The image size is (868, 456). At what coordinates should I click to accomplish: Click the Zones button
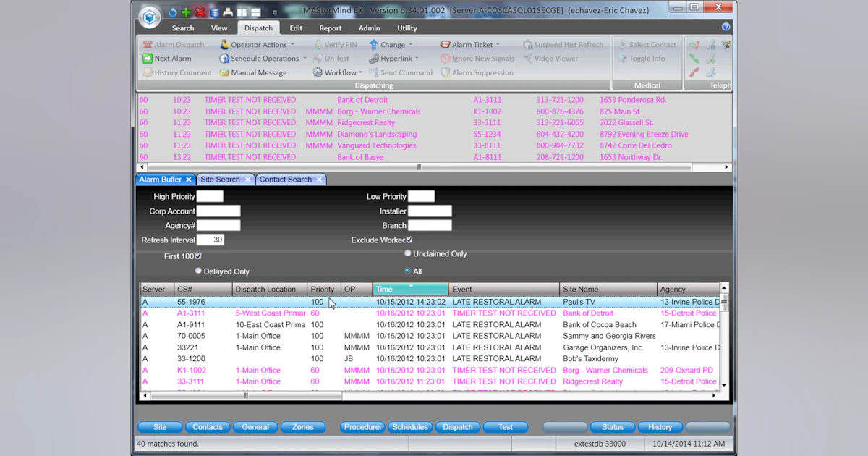(303, 427)
